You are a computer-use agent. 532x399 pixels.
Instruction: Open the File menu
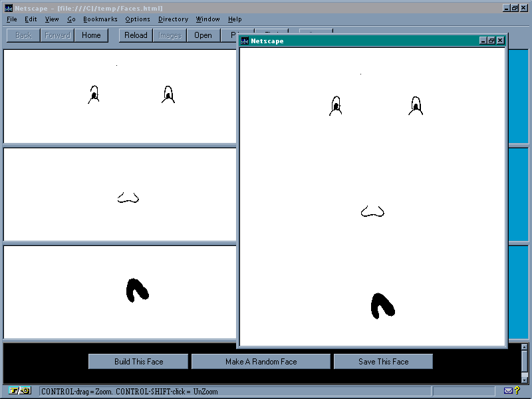coord(12,19)
